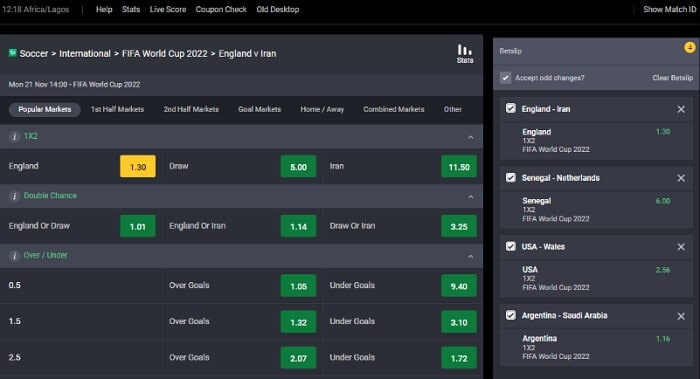Toggle Accept odd changes checkbox
The image size is (700, 379).
(505, 78)
